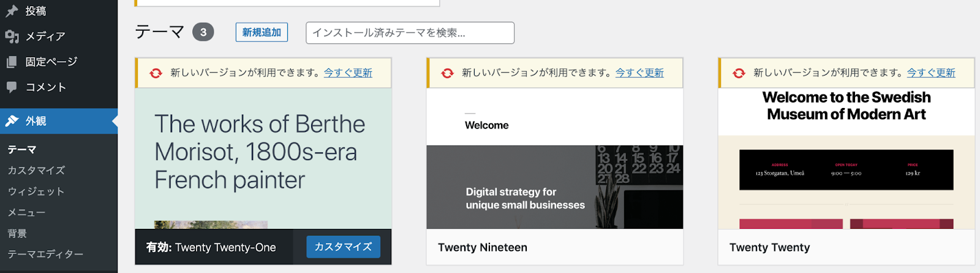Viewport: 980px width, 273px height.
Task: Click update icon on Twenty Twenty-One notice
Action: pyautogui.click(x=156, y=73)
